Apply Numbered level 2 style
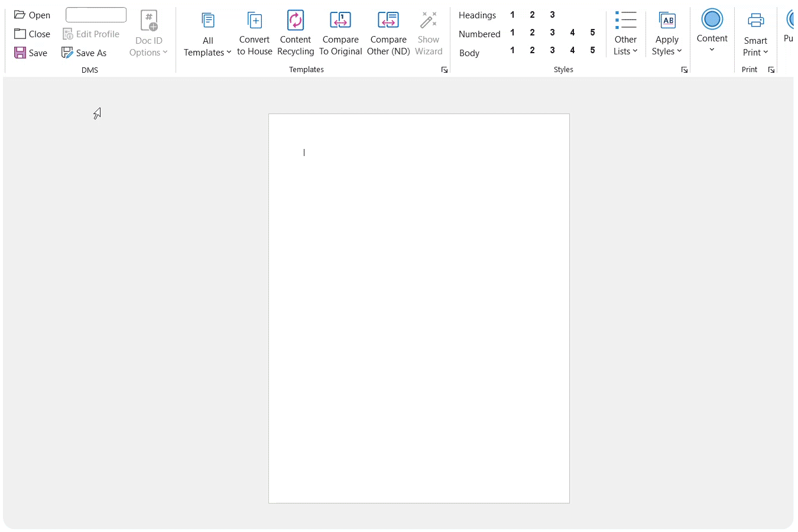The width and height of the screenshot is (798, 532). point(533,33)
